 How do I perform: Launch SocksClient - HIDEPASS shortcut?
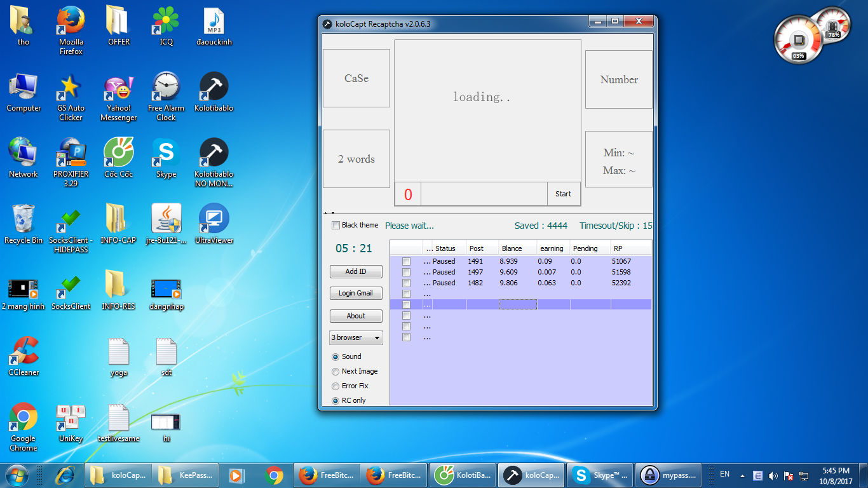[x=71, y=229]
